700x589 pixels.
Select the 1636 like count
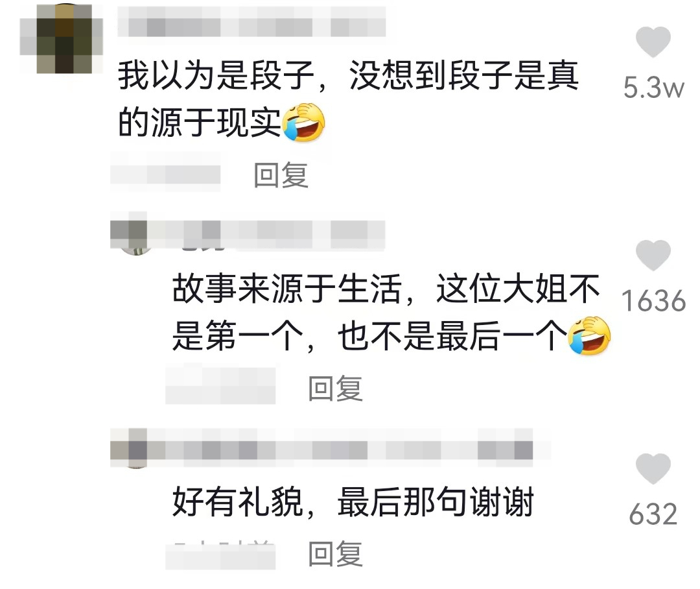click(653, 301)
